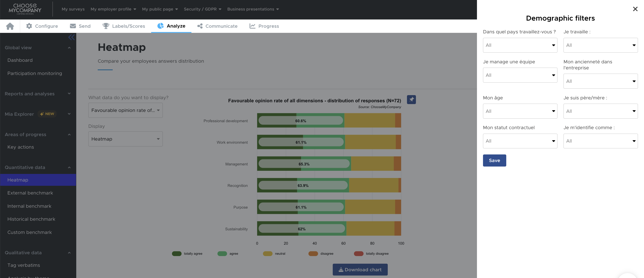The image size is (644, 278).
Task: Click the Communicate share icon
Action: (200, 26)
